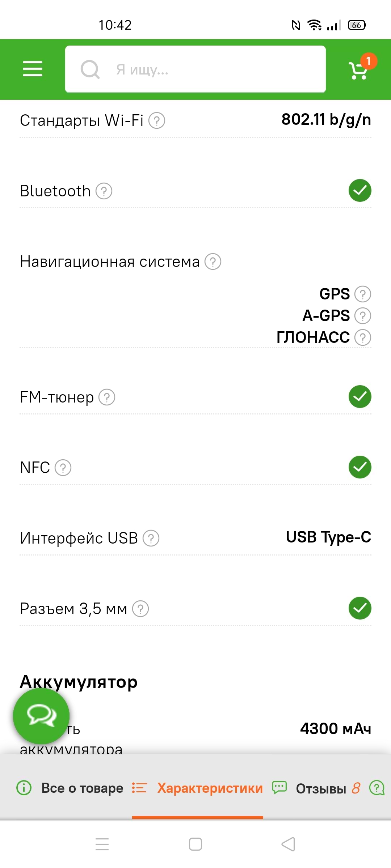Show help for Интерфейс USB
This screenshot has width=391, height=868.
[x=151, y=538]
